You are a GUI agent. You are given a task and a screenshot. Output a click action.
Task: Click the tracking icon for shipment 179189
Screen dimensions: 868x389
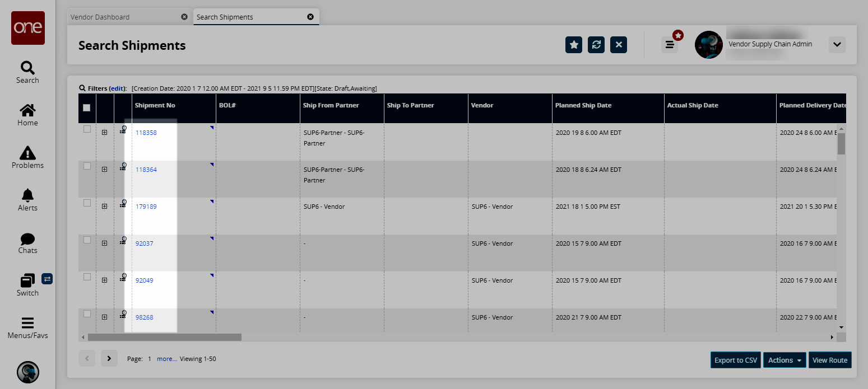(123, 203)
